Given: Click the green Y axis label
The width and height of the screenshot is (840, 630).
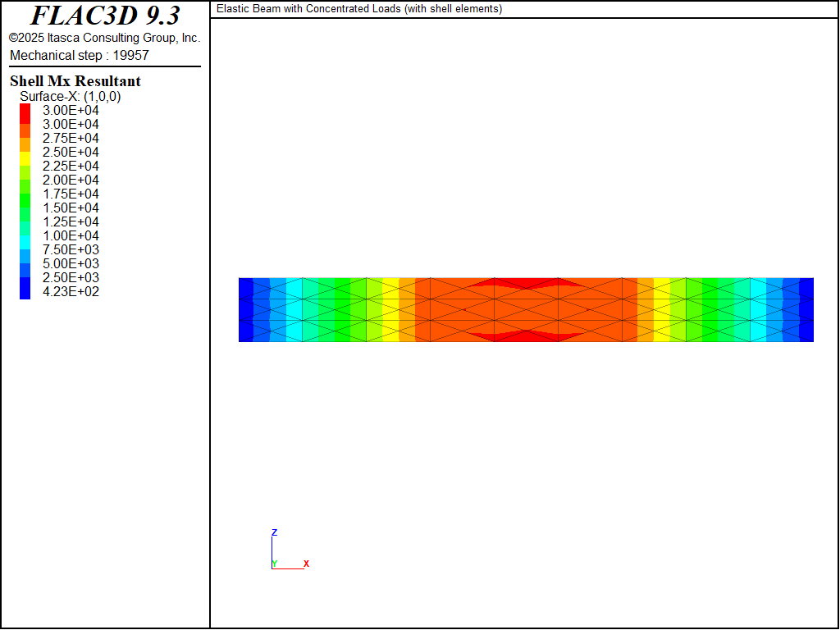Looking at the screenshot, I should pos(274,564).
